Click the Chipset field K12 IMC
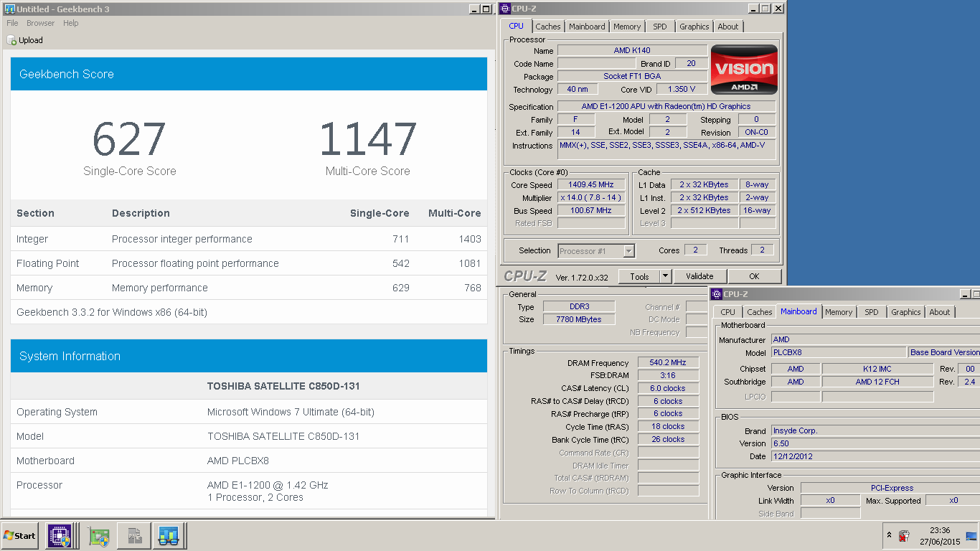Image resolution: width=980 pixels, height=551 pixels. pyautogui.click(x=878, y=369)
